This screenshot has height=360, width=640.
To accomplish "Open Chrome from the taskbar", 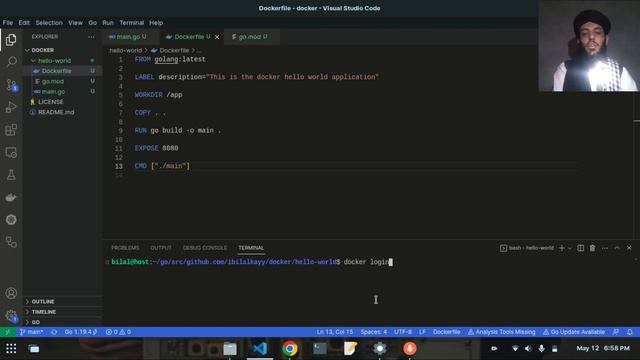I will [x=290, y=349].
